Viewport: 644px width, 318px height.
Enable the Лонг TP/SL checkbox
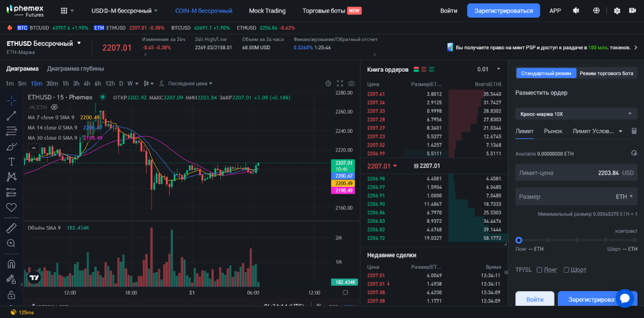pyautogui.click(x=540, y=270)
